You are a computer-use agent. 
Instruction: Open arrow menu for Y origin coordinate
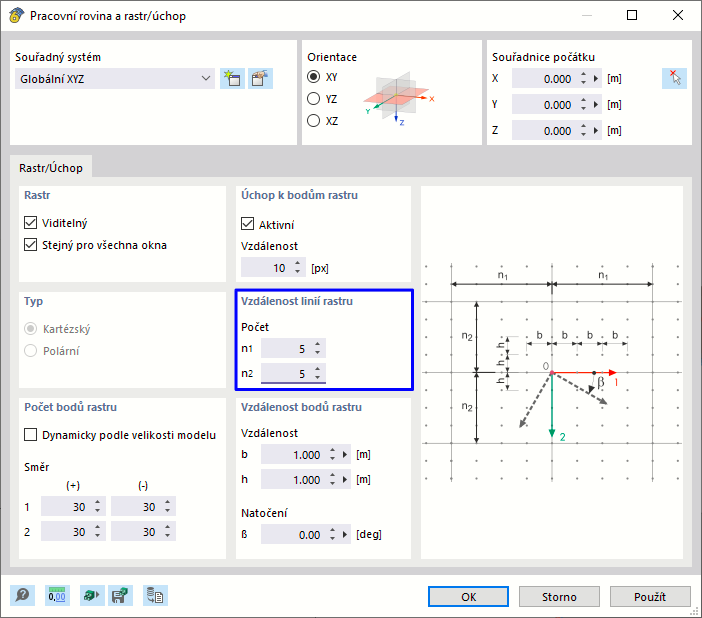(x=596, y=105)
